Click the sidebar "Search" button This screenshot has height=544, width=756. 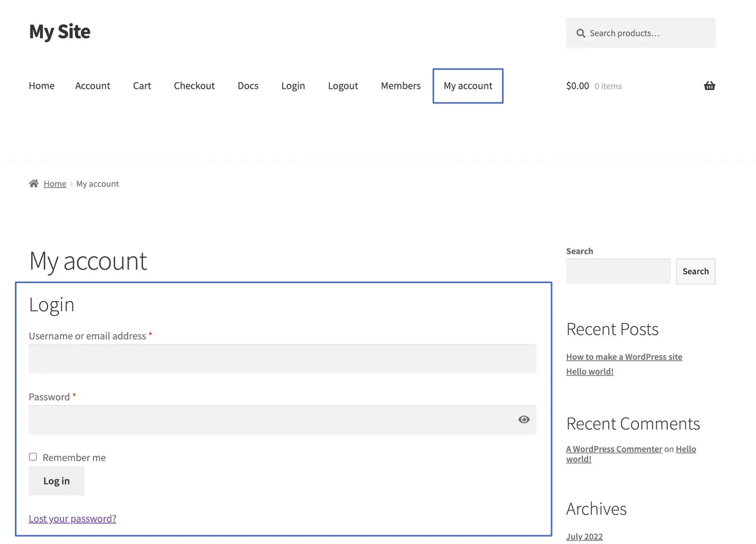click(x=695, y=271)
